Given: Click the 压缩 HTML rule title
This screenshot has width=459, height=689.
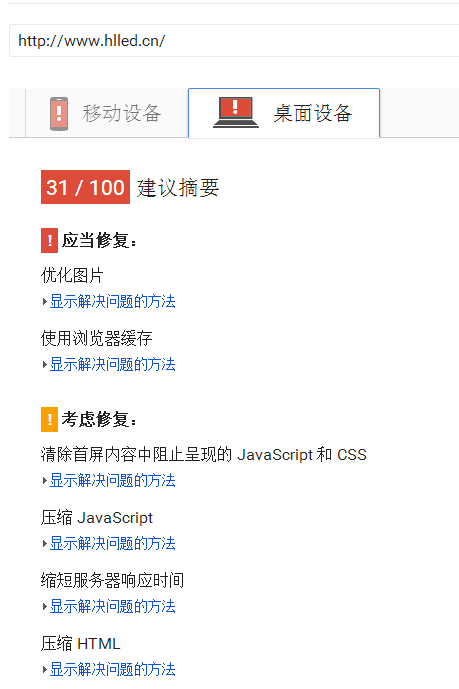Looking at the screenshot, I should click(80, 643).
